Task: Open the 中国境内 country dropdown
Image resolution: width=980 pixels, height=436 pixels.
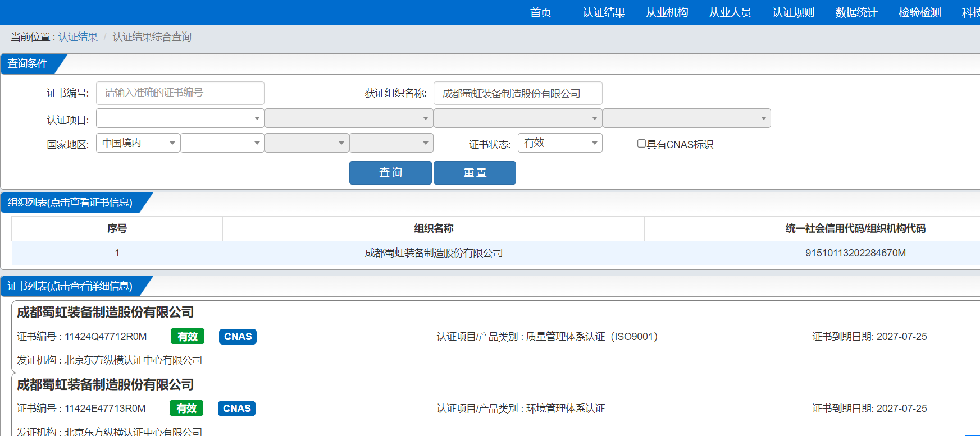Action: pos(138,143)
